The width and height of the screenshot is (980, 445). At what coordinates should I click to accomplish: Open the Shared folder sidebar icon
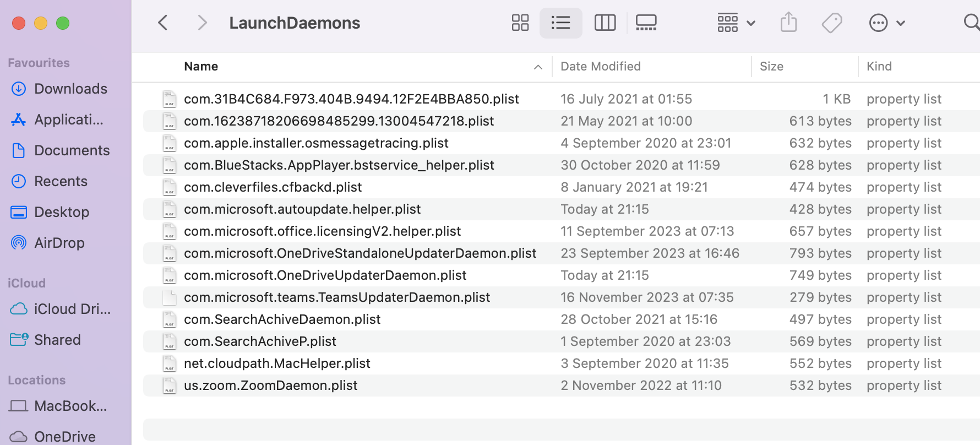(19, 340)
